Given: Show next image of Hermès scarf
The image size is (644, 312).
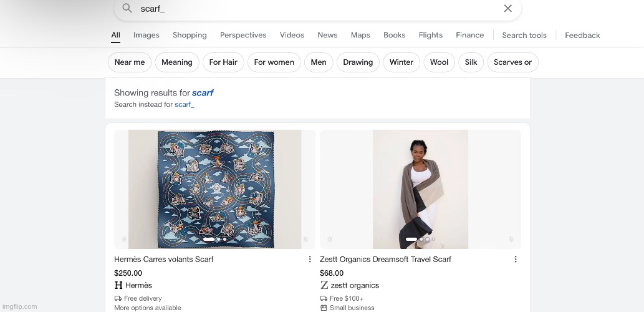Looking at the screenshot, I should coord(305,239).
